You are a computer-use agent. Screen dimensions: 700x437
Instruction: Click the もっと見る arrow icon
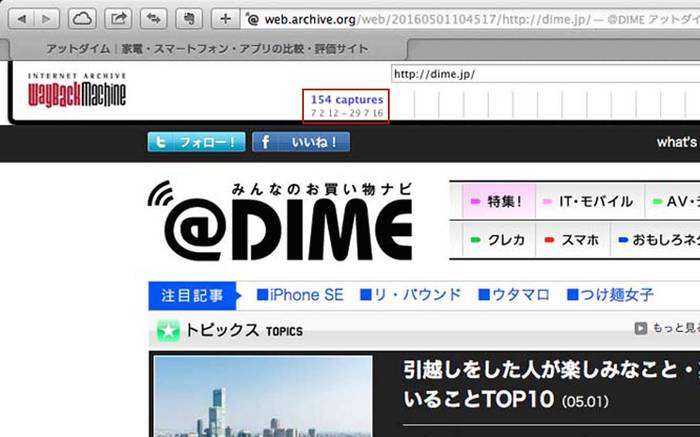[641, 329]
